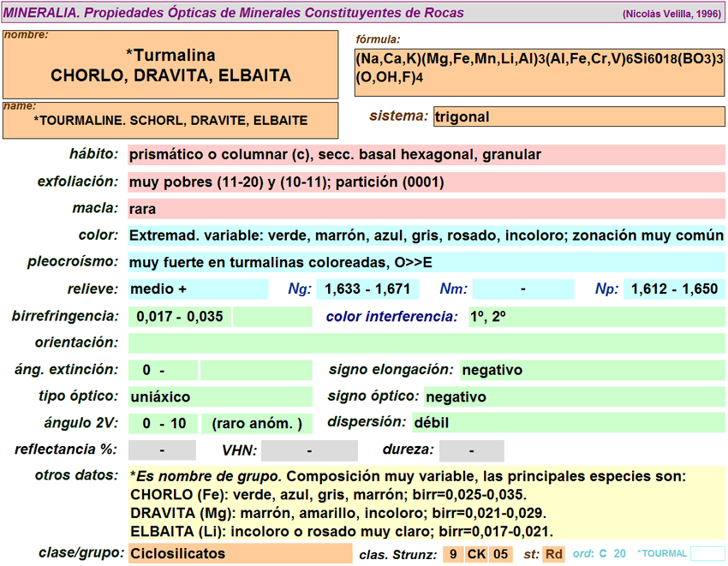Select the dispersión field showing débil
This screenshot has height=566, width=728.
tap(568, 423)
